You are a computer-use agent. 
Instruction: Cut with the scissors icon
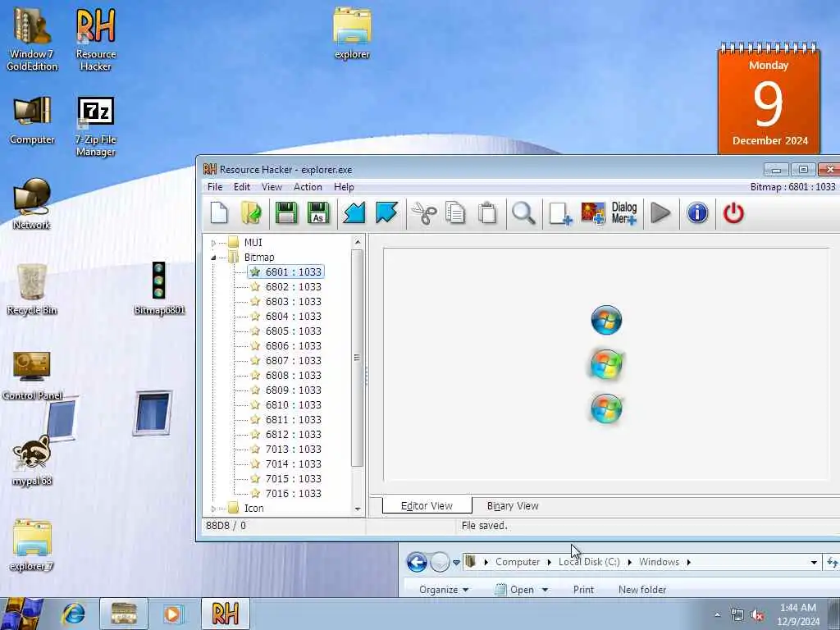click(424, 213)
